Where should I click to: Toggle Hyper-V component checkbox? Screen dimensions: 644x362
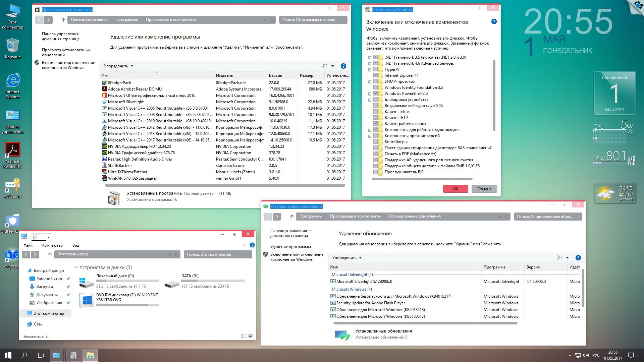(375, 69)
